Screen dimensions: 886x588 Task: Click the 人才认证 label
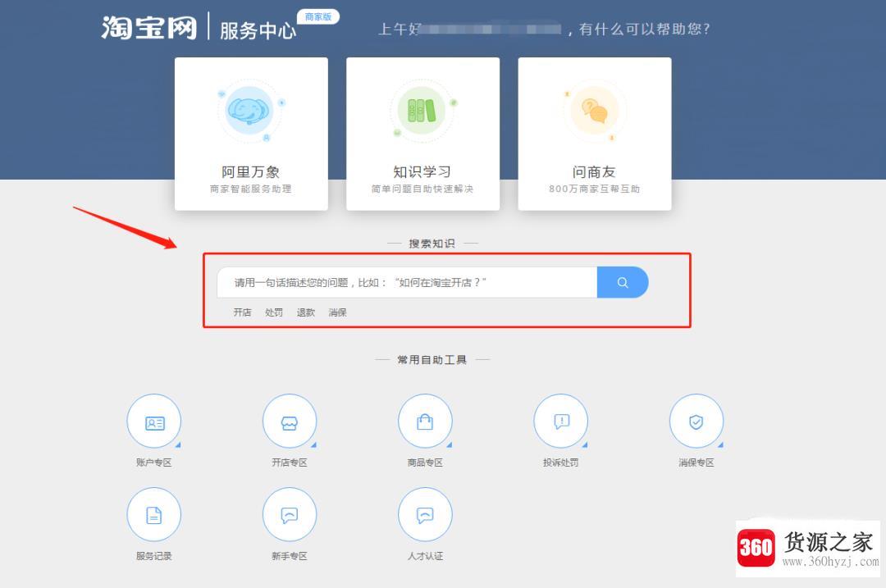tap(425, 556)
